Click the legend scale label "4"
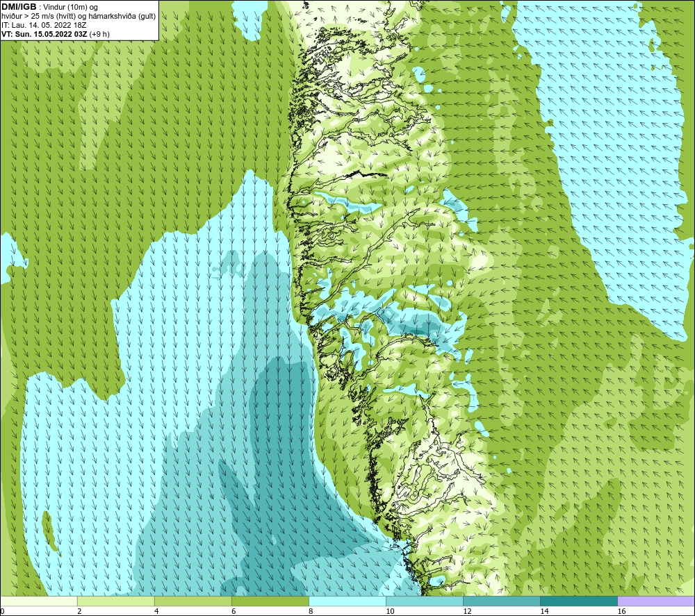The width and height of the screenshot is (695, 616). 156,611
